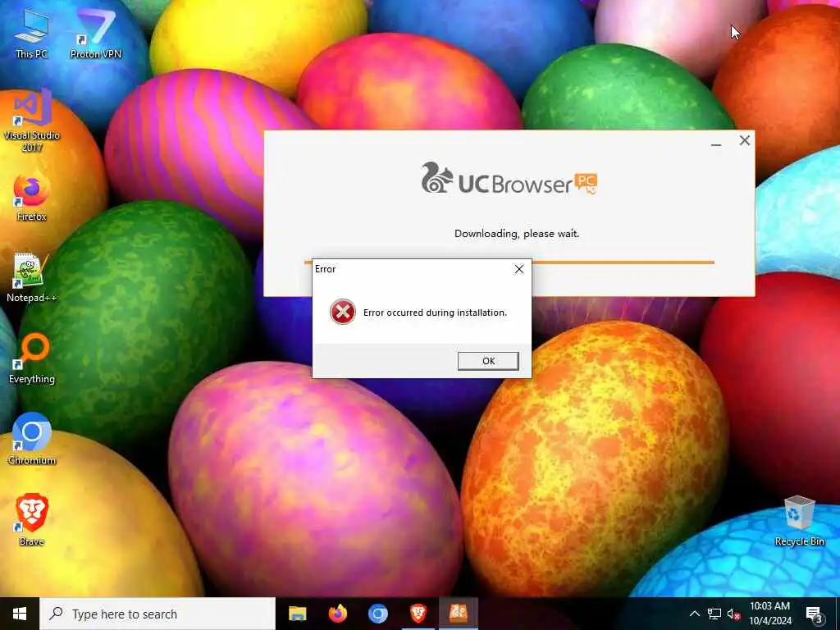Select Brave desktop shortcut

point(32,520)
